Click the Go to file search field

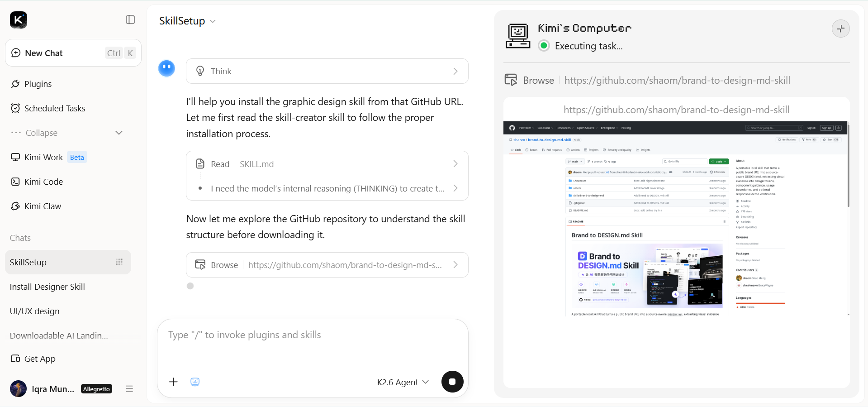coord(685,162)
